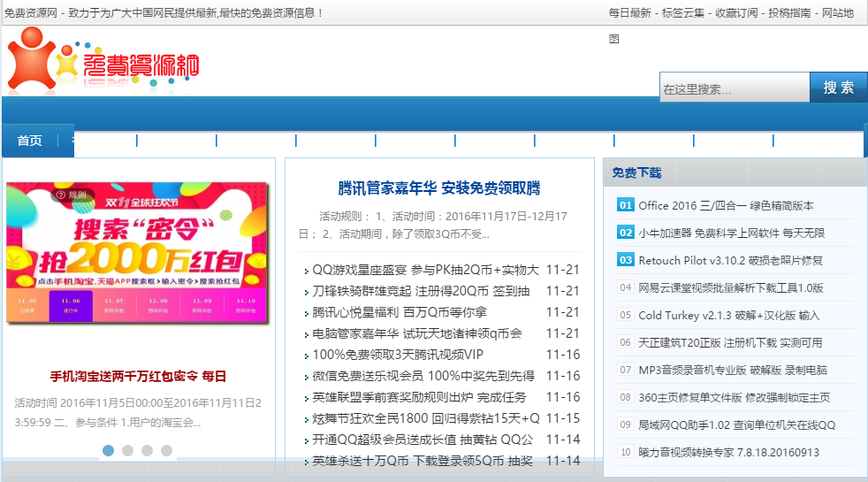Open QQ游戏星座盛宴 article link
Image resolution: width=868 pixels, height=482 pixels.
pyautogui.click(x=425, y=270)
